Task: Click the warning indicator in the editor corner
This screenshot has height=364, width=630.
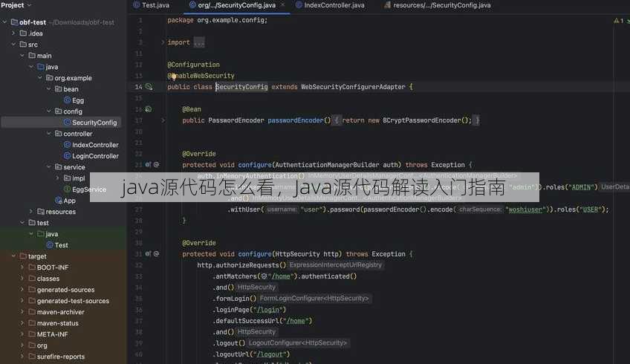Action: (619, 21)
